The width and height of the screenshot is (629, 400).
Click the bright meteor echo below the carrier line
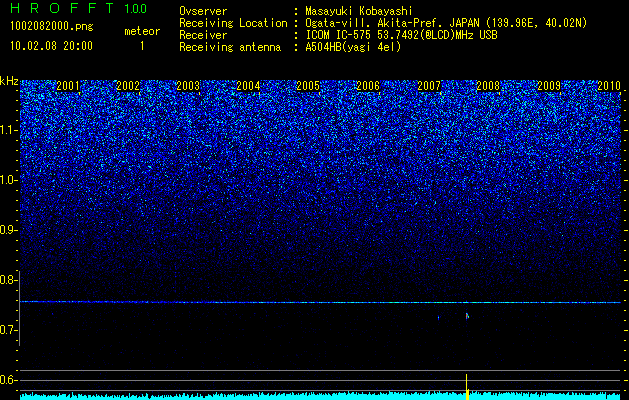467,316
